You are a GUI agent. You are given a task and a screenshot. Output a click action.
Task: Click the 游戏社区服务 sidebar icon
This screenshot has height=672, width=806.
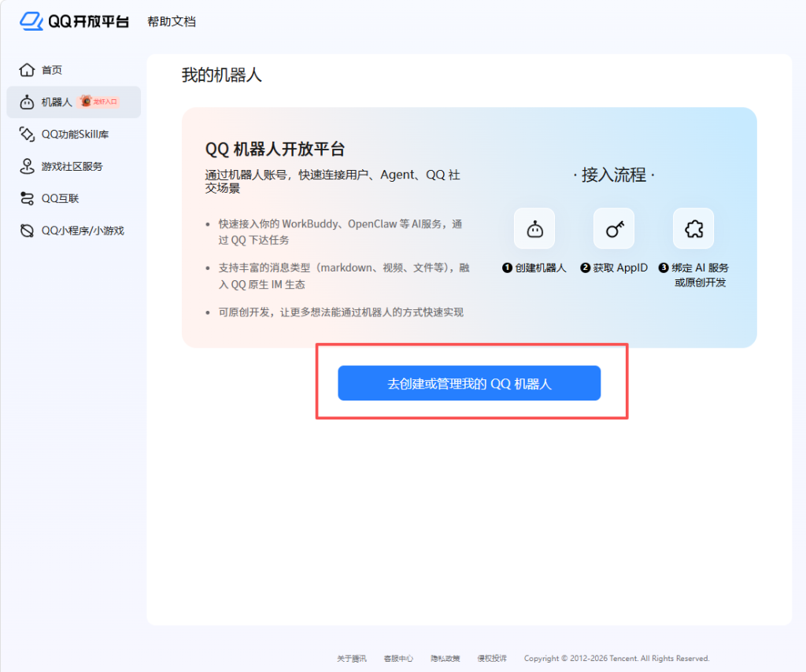(x=27, y=166)
